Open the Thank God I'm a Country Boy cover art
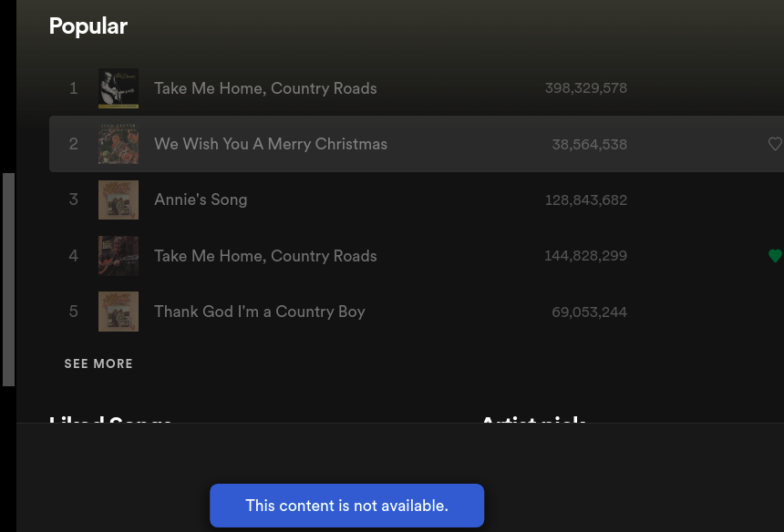 [118, 312]
